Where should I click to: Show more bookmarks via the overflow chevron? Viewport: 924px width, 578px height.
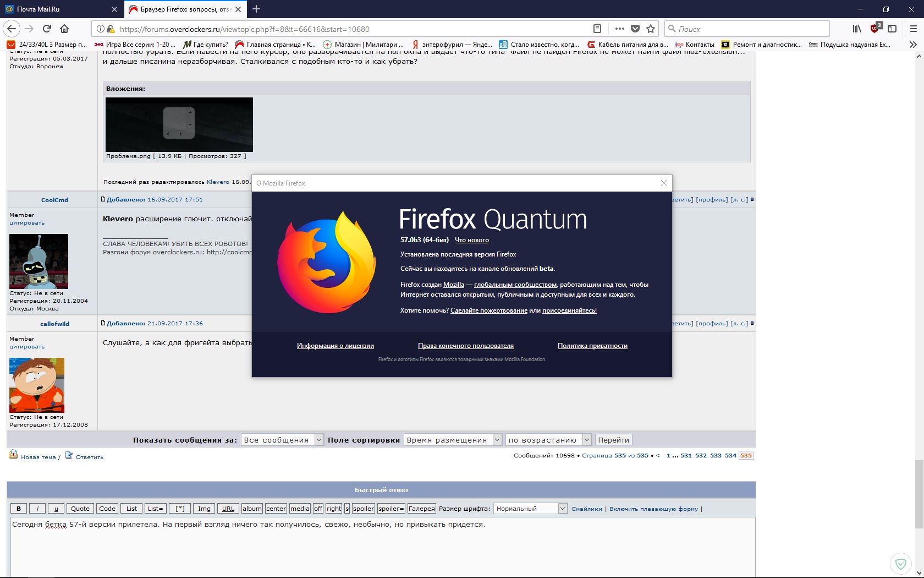[913, 45]
